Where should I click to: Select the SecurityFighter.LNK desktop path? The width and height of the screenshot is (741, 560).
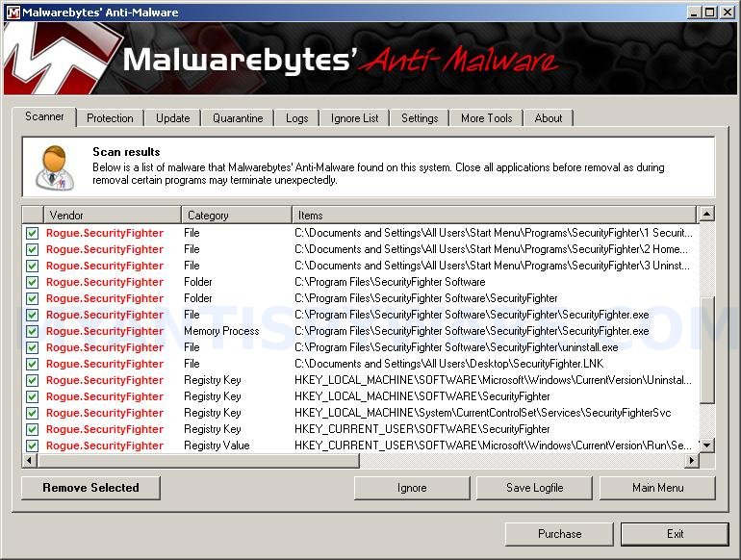[x=449, y=364]
